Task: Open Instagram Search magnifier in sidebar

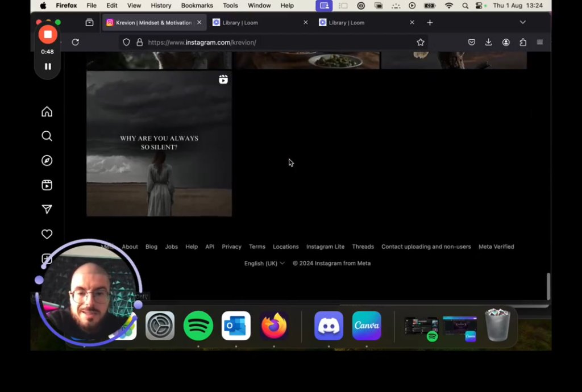Action: point(47,136)
